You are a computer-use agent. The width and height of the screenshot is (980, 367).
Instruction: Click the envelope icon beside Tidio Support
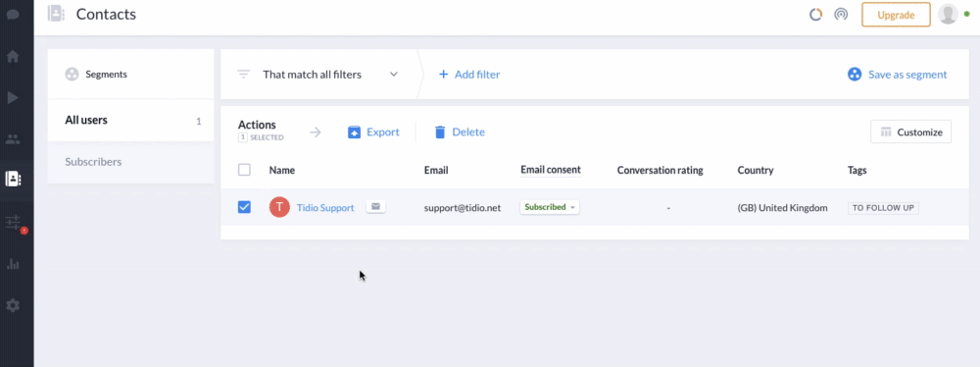375,207
